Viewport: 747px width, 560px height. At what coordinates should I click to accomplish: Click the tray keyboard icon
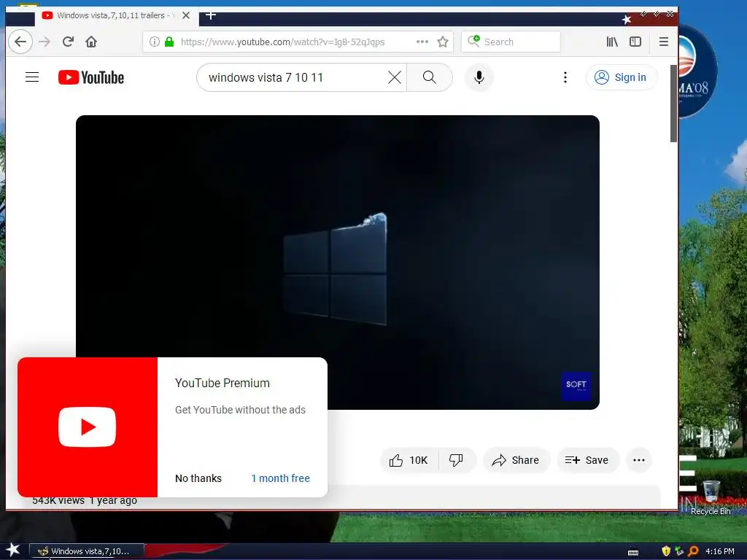pyautogui.click(x=633, y=552)
